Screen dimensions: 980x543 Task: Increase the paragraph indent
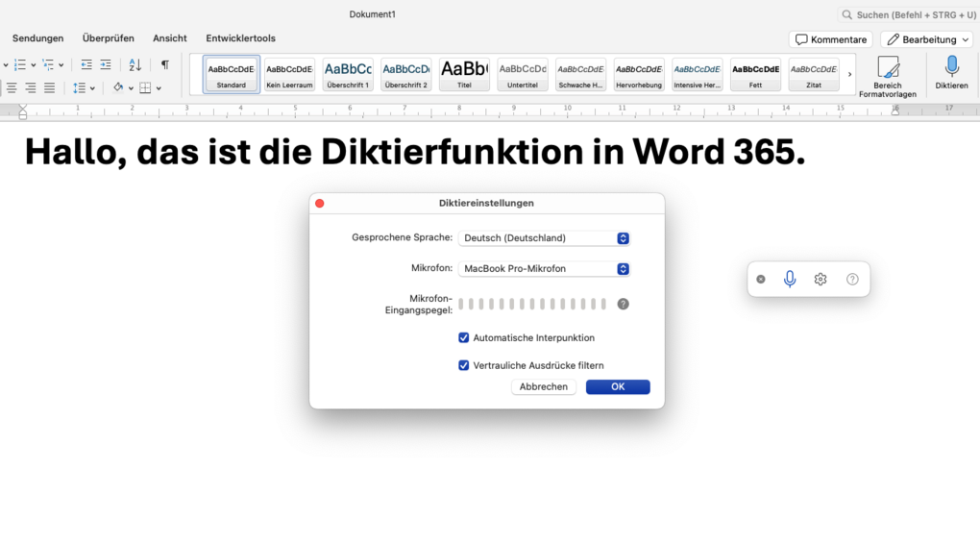click(x=106, y=64)
